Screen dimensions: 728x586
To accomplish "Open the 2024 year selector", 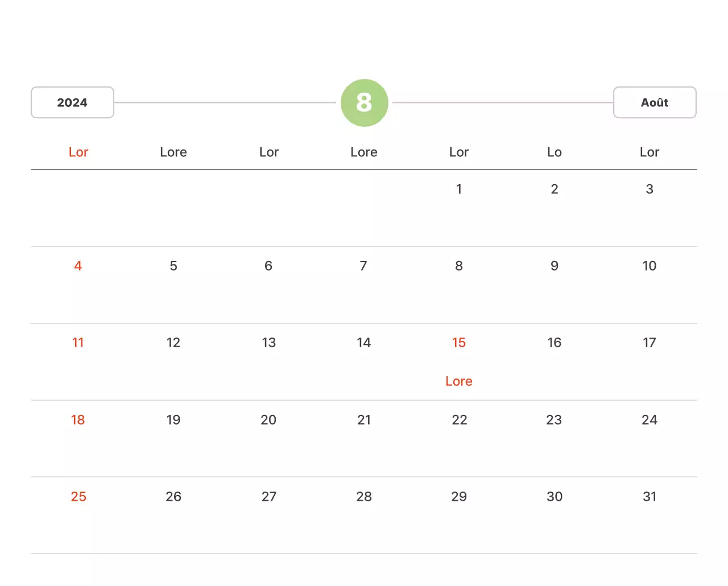I will pyautogui.click(x=72, y=103).
